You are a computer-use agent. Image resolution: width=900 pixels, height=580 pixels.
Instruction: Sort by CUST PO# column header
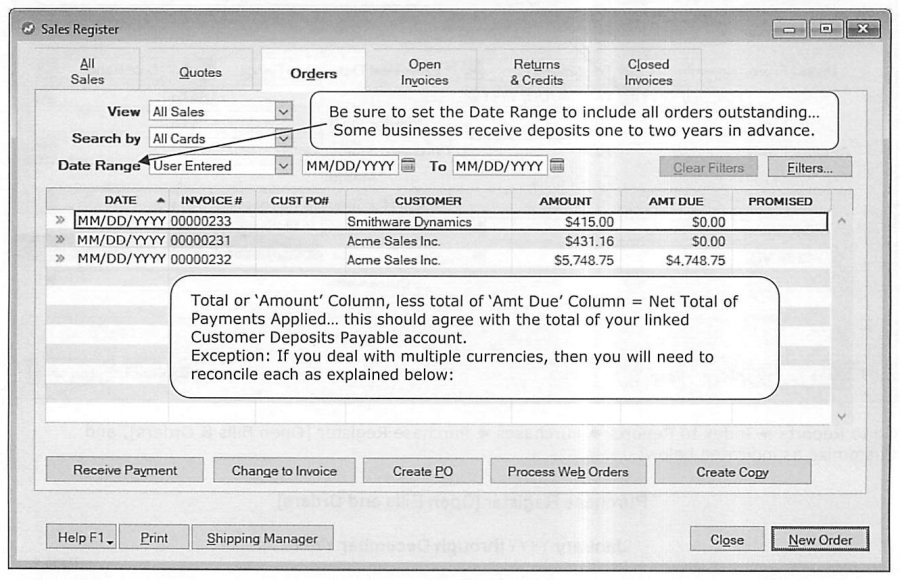[300, 200]
